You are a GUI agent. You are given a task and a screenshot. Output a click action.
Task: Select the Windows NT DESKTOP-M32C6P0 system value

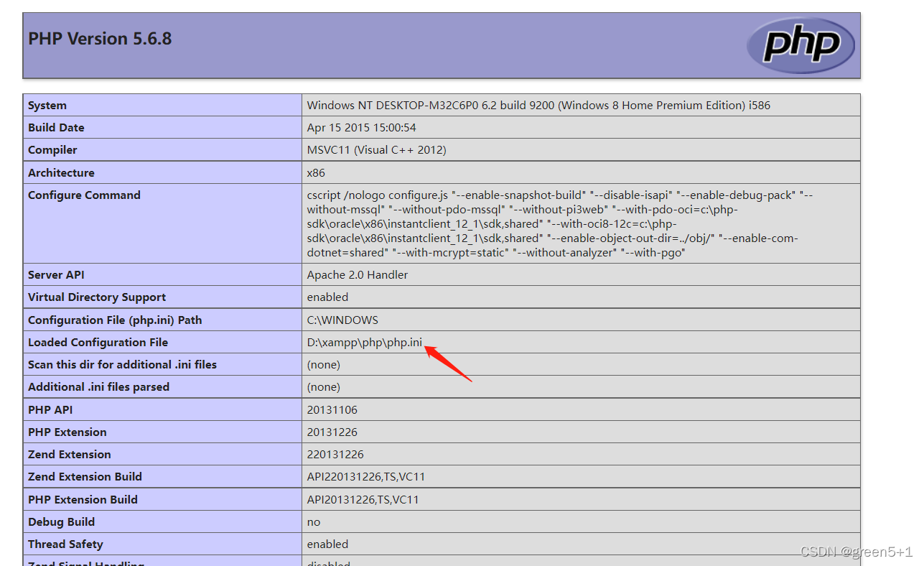(x=538, y=106)
